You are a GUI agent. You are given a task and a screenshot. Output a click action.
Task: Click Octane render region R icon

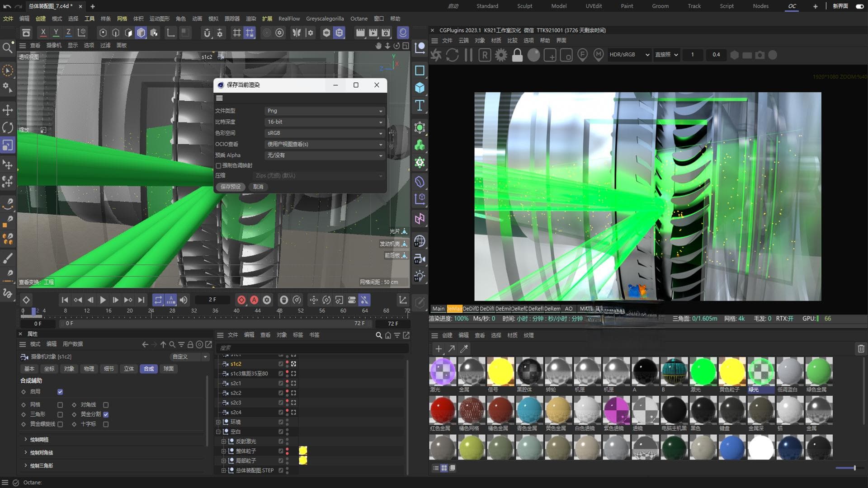pyautogui.click(x=485, y=55)
